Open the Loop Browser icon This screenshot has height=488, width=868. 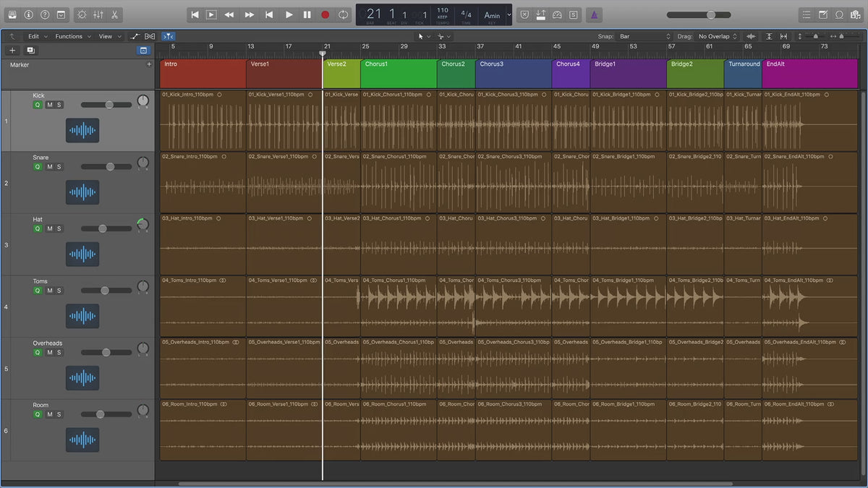point(839,14)
